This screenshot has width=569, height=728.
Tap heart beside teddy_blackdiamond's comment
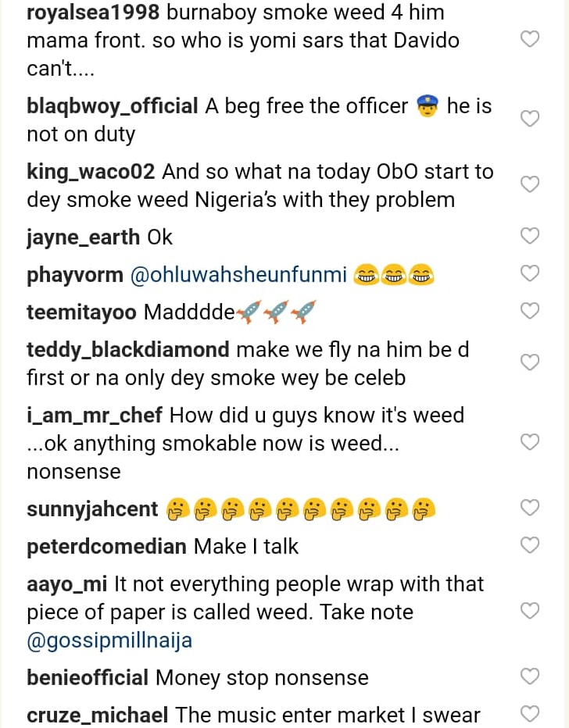pyautogui.click(x=530, y=362)
